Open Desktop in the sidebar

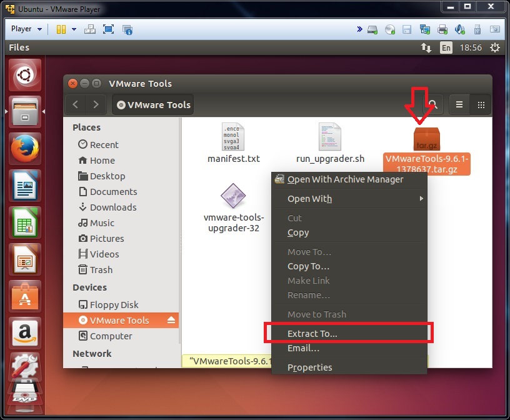click(x=121, y=176)
